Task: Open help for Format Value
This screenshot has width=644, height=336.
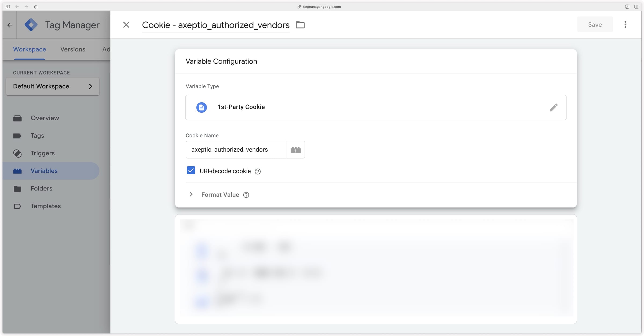Action: click(x=246, y=195)
